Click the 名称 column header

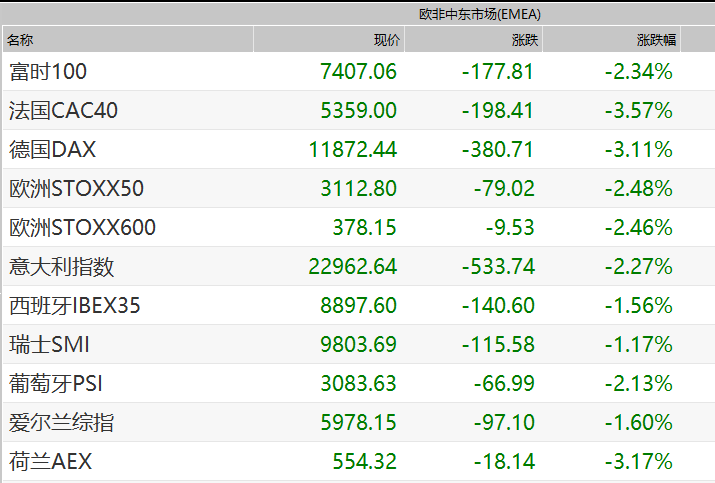[x=21, y=40]
